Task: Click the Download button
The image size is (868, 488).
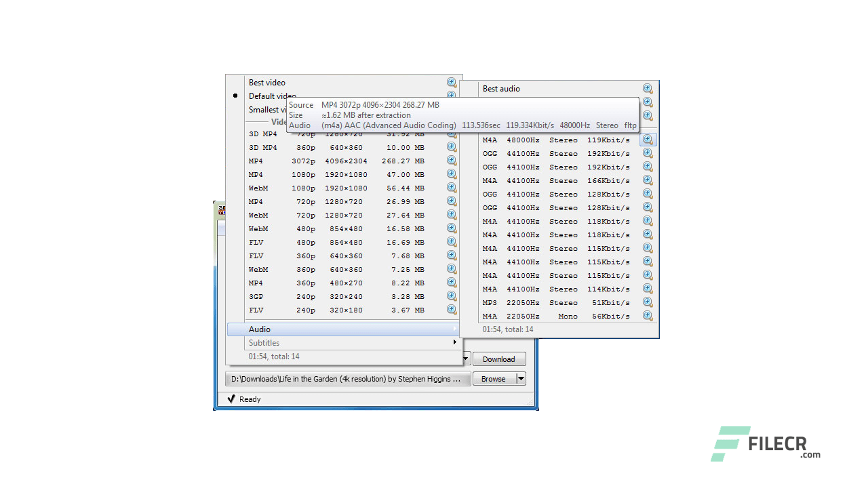Action: pyautogui.click(x=499, y=359)
